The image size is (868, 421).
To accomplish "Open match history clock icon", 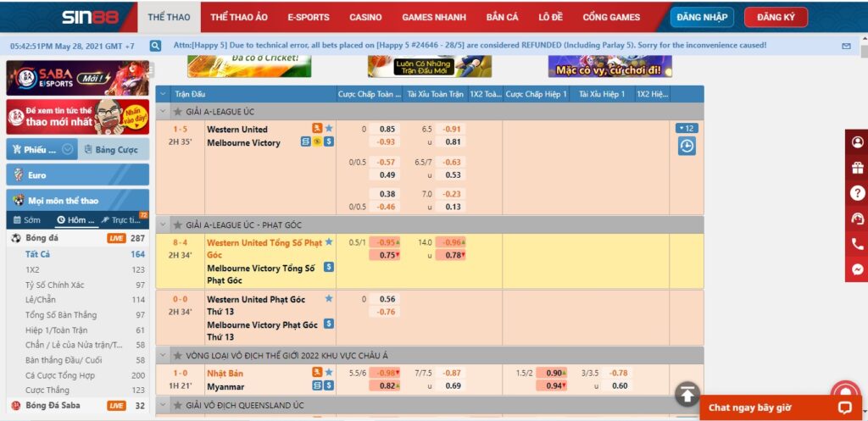I will 686,147.
